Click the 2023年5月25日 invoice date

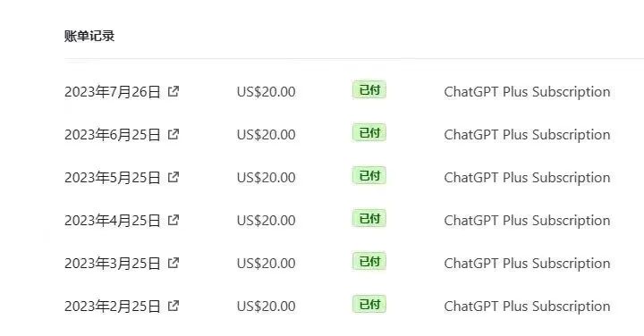click(x=112, y=177)
